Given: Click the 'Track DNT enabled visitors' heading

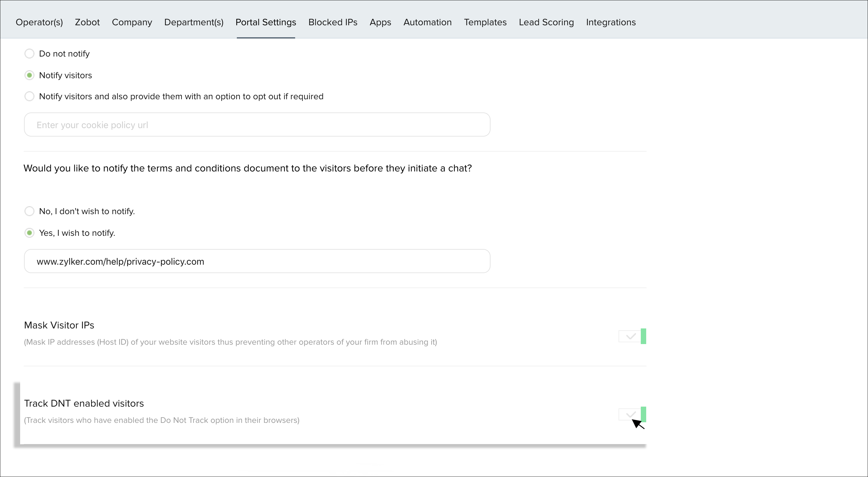Looking at the screenshot, I should coord(84,404).
